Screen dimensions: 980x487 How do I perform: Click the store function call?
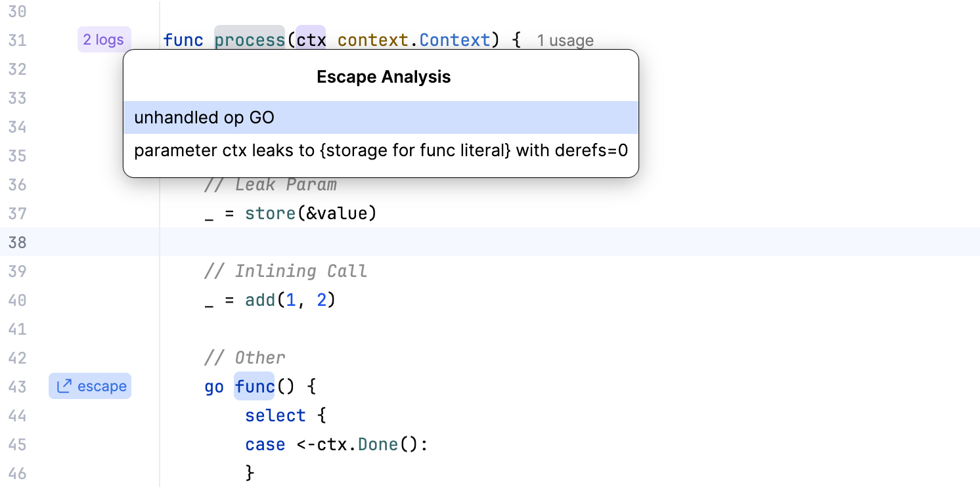270,213
